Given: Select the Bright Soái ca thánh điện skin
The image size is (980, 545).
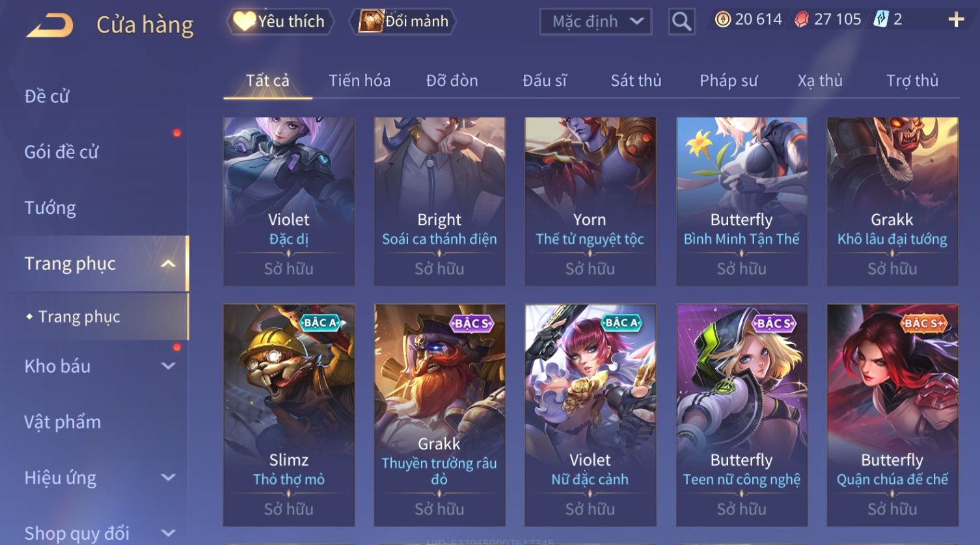Looking at the screenshot, I should click(439, 201).
